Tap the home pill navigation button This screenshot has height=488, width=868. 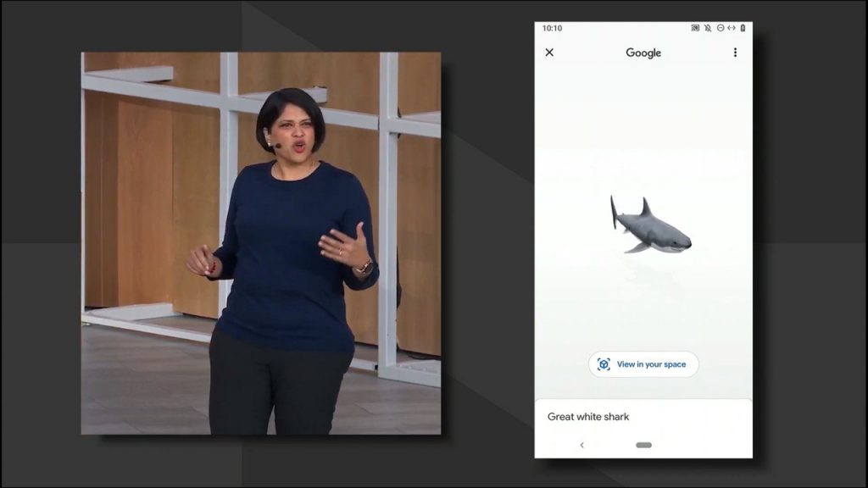coord(643,445)
